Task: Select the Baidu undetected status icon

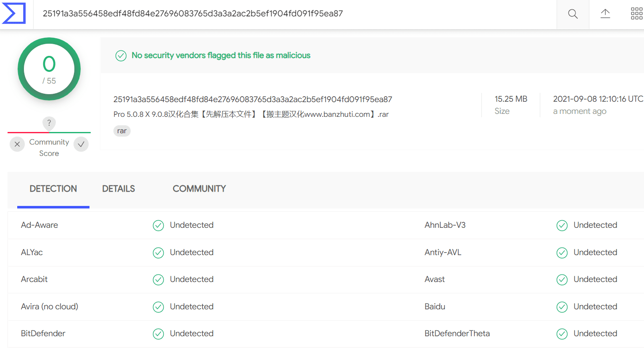Action: (562, 307)
